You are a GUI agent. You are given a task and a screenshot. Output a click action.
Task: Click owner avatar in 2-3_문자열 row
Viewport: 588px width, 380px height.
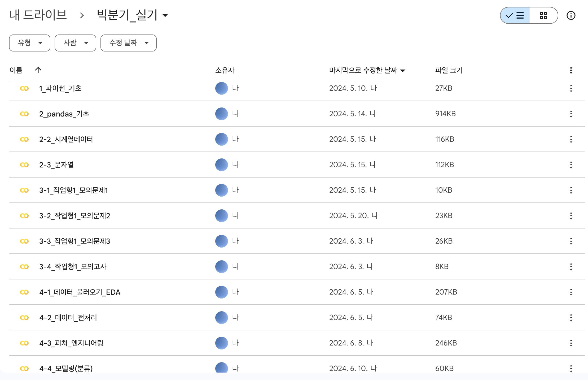tap(221, 165)
